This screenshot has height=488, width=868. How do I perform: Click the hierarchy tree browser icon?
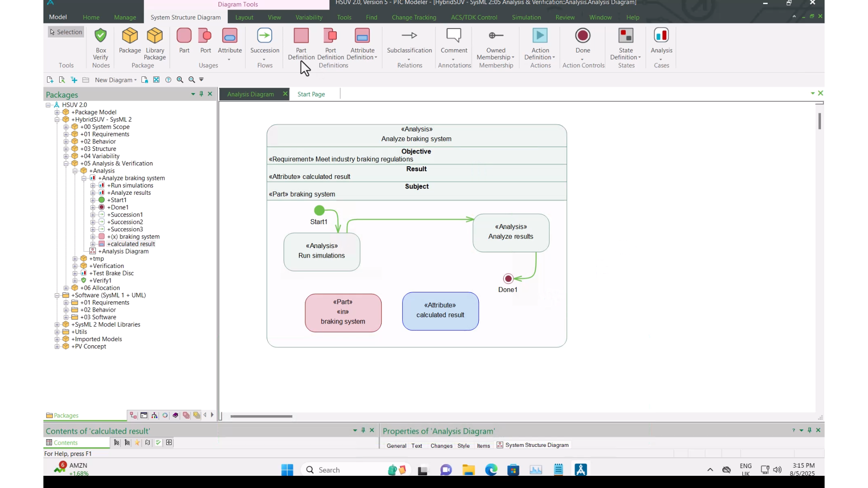155,415
